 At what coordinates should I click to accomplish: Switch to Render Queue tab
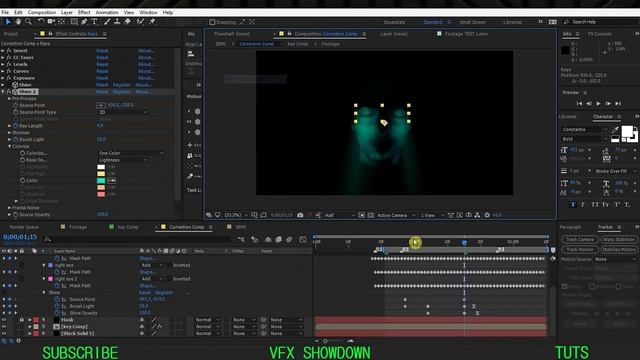click(x=24, y=227)
